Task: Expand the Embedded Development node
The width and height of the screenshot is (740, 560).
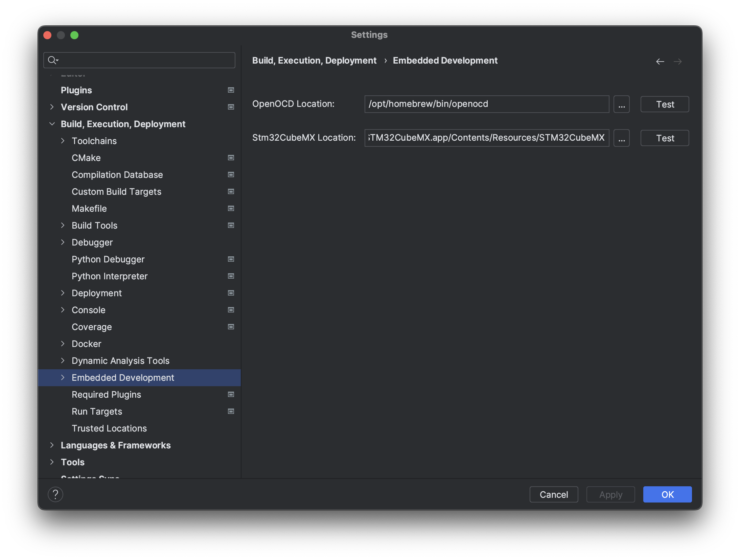Action: pyautogui.click(x=63, y=378)
